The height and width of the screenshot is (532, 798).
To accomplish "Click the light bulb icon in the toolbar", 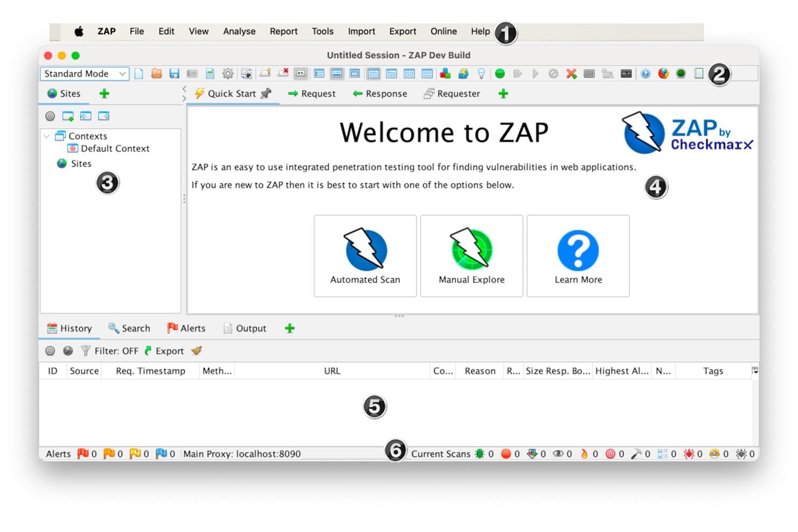I will 481,74.
